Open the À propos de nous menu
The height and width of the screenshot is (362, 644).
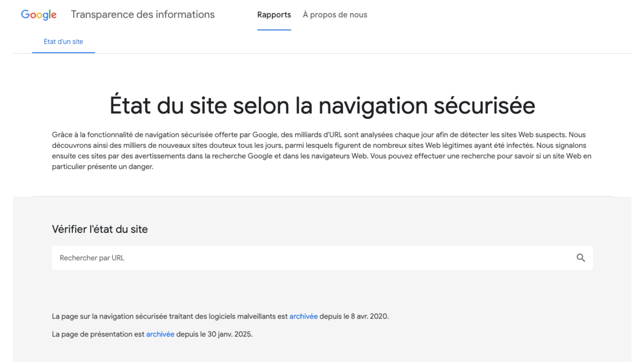point(335,15)
